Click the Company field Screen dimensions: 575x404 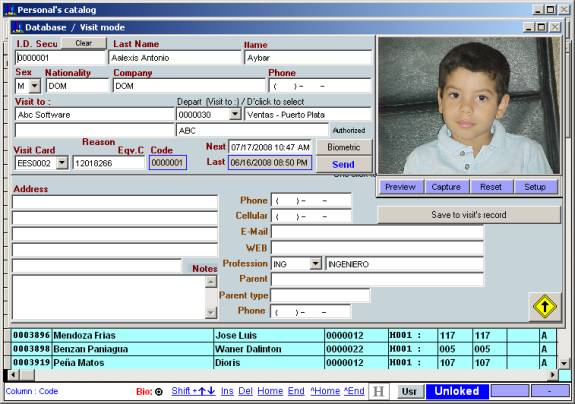(x=189, y=86)
